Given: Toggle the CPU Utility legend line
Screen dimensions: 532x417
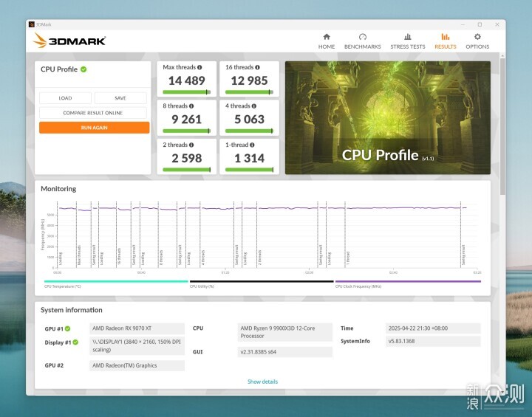Looking at the screenshot, I should click(262, 281).
